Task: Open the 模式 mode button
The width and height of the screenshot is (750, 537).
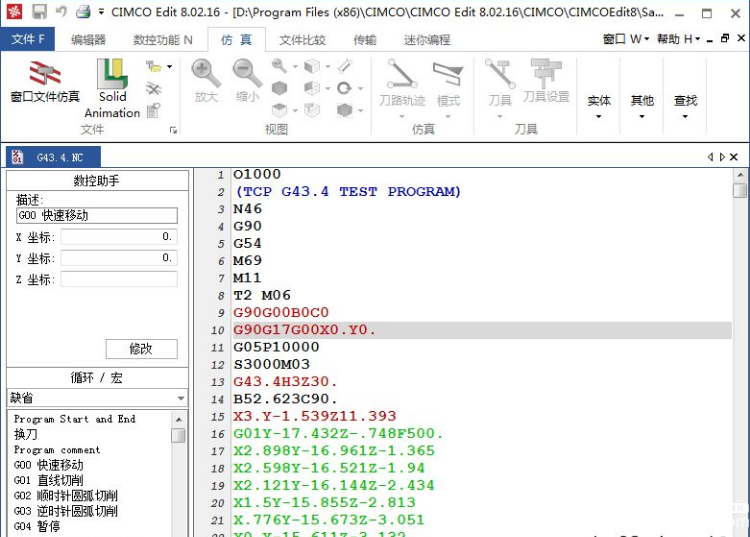Action: (448, 88)
